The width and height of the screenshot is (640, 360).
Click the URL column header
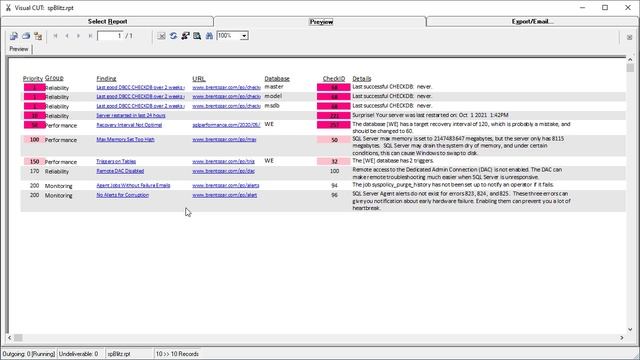[x=199, y=78]
